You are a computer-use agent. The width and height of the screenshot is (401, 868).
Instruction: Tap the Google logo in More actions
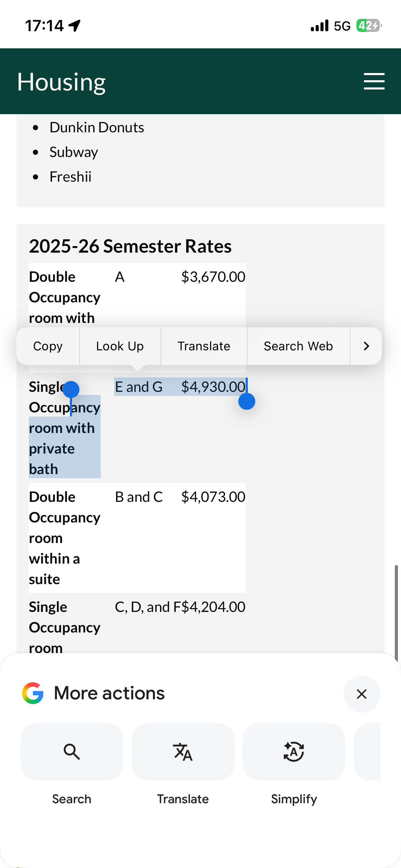click(33, 693)
